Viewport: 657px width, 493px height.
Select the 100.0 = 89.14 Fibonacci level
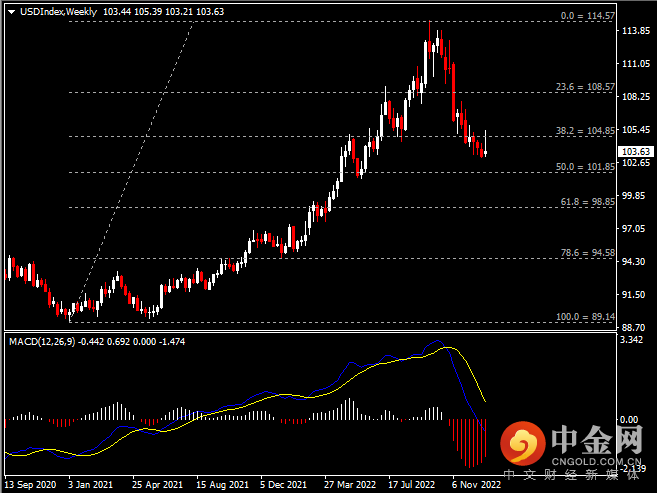click(584, 317)
